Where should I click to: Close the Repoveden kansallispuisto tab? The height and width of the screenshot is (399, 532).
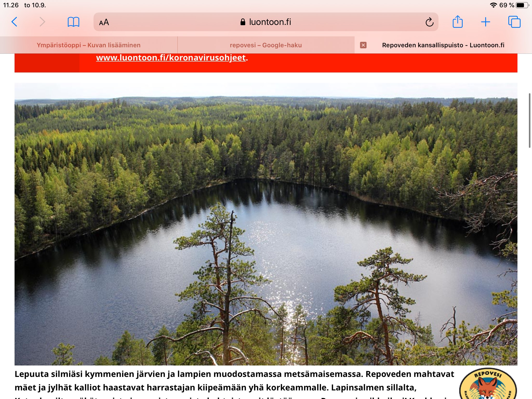363,45
